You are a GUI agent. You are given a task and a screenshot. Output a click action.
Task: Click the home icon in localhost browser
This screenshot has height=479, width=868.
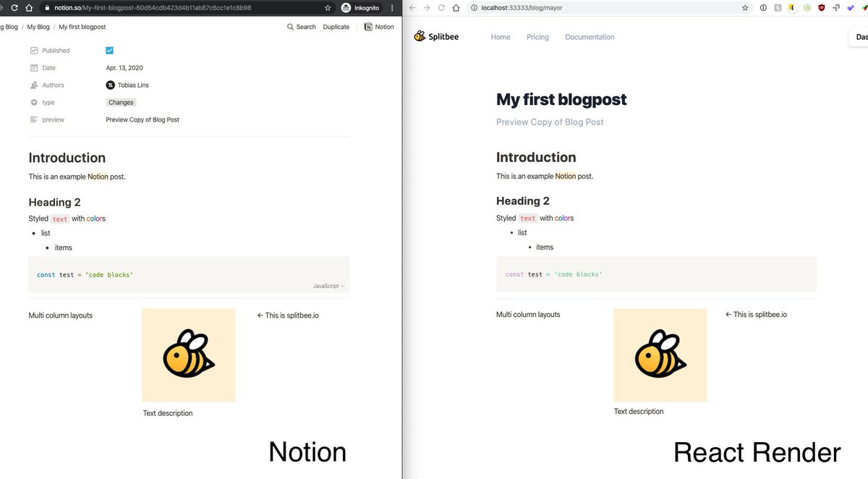[456, 8]
